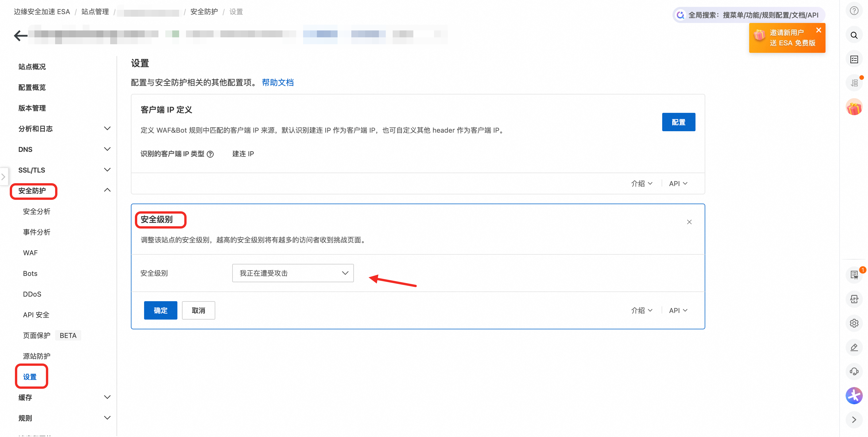Close the security level edit panel
Image resolution: width=868 pixels, height=437 pixels.
pos(689,222)
